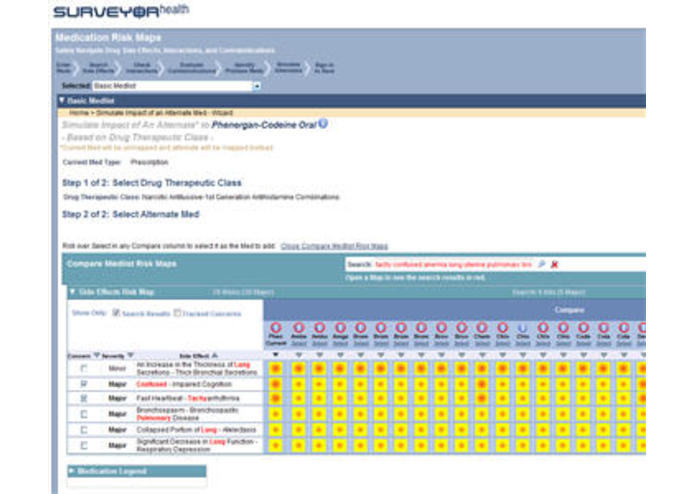This screenshot has width=695, height=494.
Task: Collapse the Side Effects Risk Map panel
Action: click(72, 292)
